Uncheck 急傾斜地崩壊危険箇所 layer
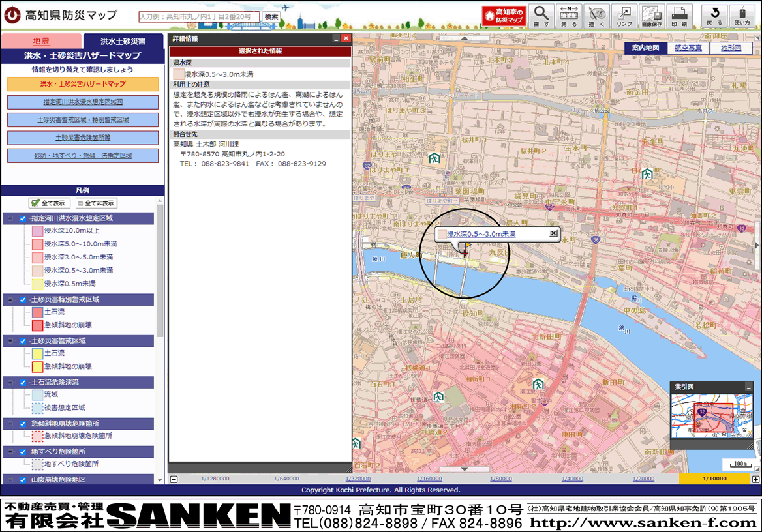762x532 pixels. 23,424
